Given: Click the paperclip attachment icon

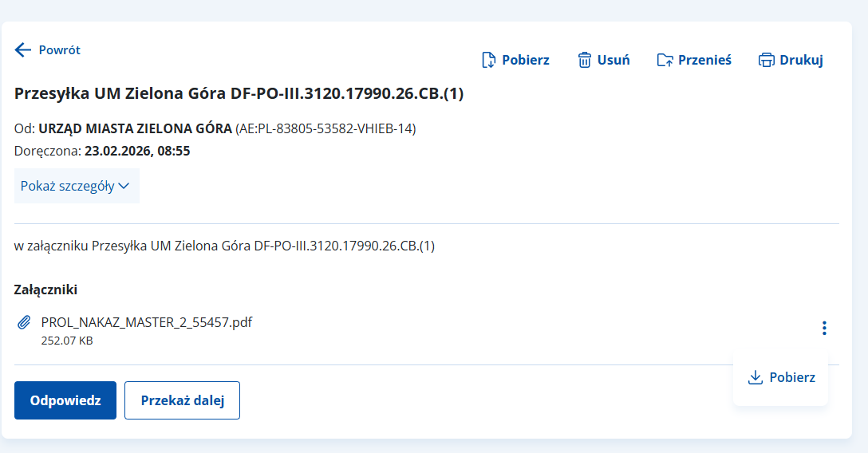Looking at the screenshot, I should coord(24,323).
